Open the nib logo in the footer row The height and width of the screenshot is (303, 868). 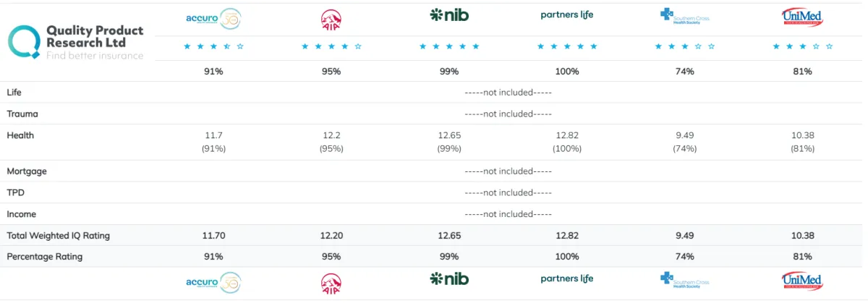449,279
